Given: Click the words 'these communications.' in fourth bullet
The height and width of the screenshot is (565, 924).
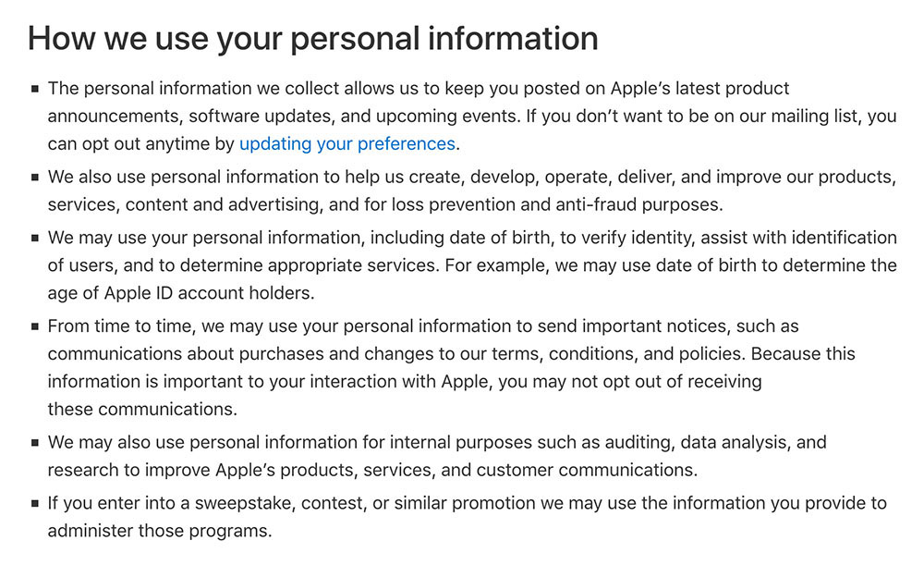Looking at the screenshot, I should click(142, 410).
